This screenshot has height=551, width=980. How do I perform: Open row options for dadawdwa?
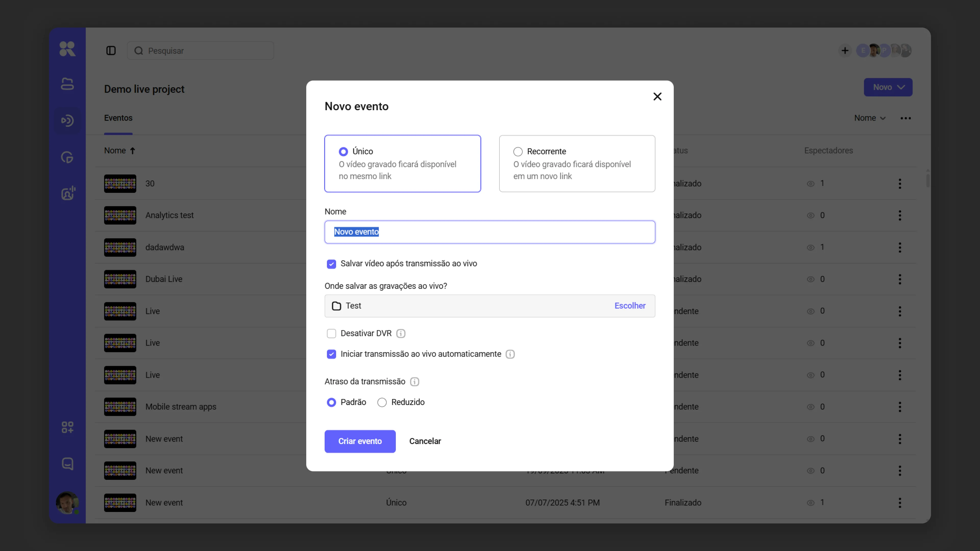(900, 247)
